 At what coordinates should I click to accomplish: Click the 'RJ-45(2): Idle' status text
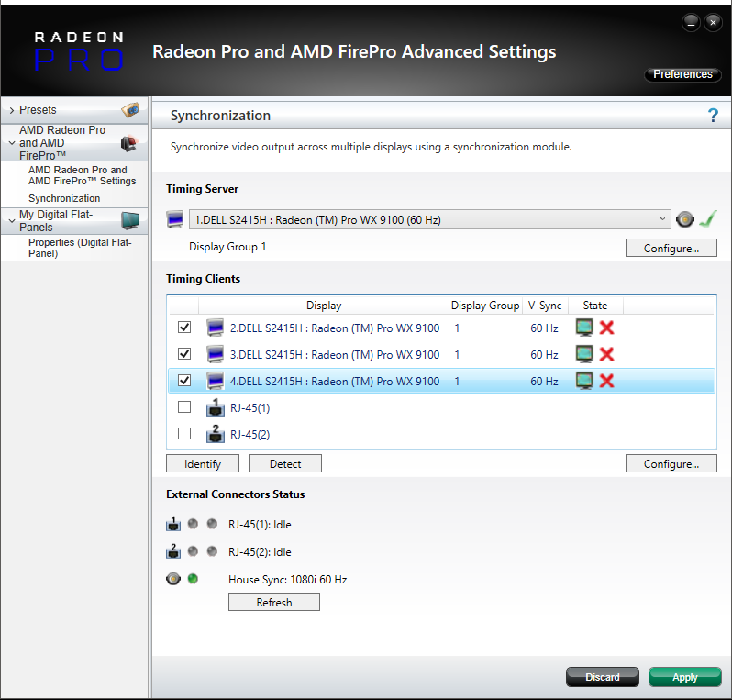tap(260, 552)
